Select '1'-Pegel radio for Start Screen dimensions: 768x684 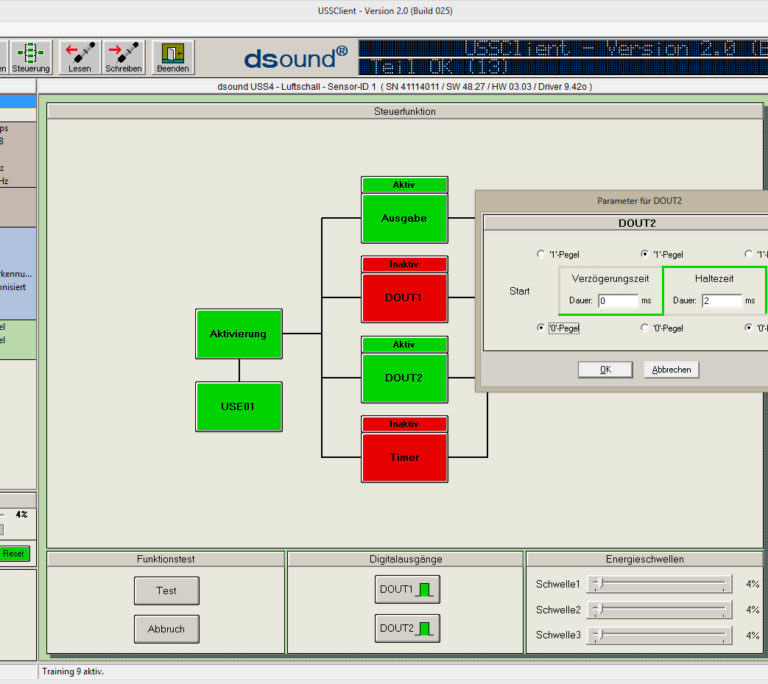[x=541, y=255]
